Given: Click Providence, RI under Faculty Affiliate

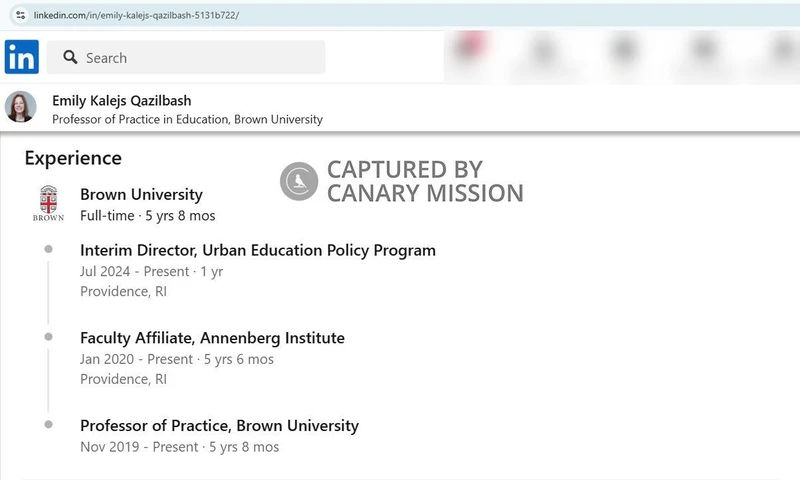Looking at the screenshot, I should pyautogui.click(x=123, y=379).
